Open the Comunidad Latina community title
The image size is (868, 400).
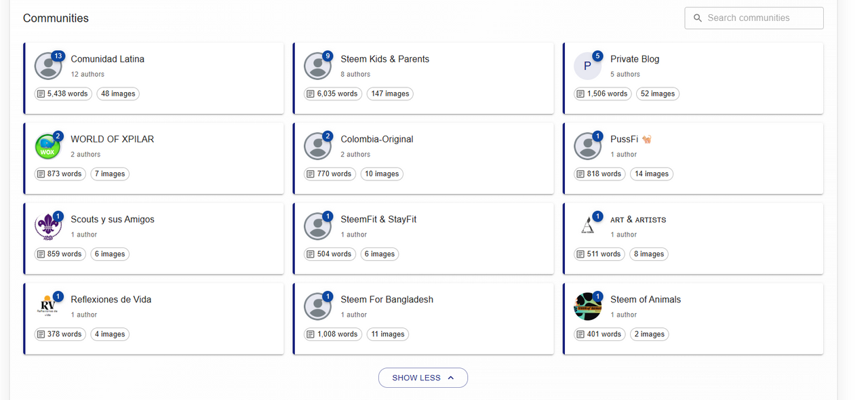[x=108, y=59]
